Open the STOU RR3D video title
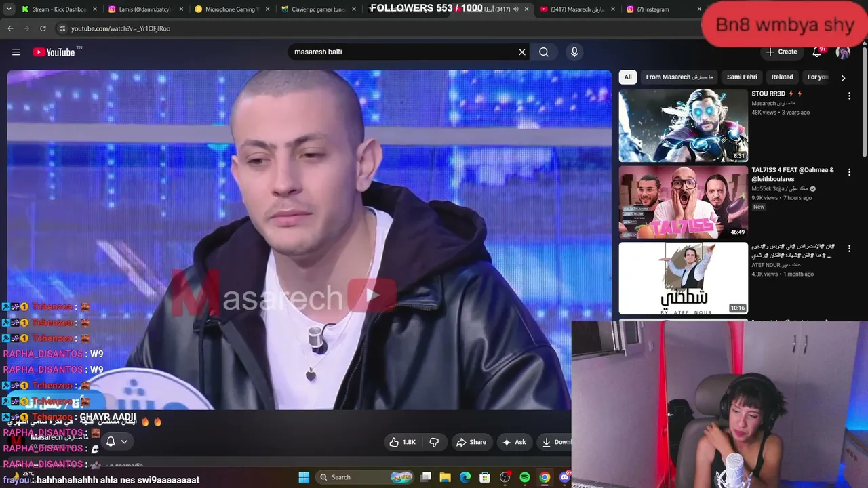The width and height of the screenshot is (868, 488). 776,94
